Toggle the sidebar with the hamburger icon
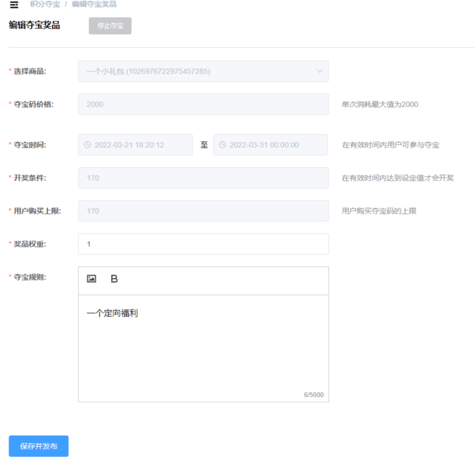This screenshot has width=476, height=464. coord(14,5)
